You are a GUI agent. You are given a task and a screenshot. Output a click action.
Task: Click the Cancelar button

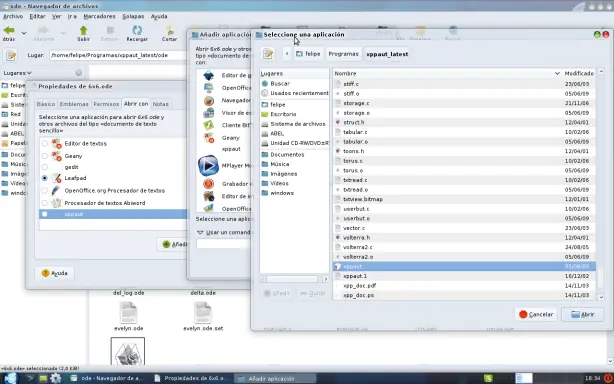click(x=536, y=314)
